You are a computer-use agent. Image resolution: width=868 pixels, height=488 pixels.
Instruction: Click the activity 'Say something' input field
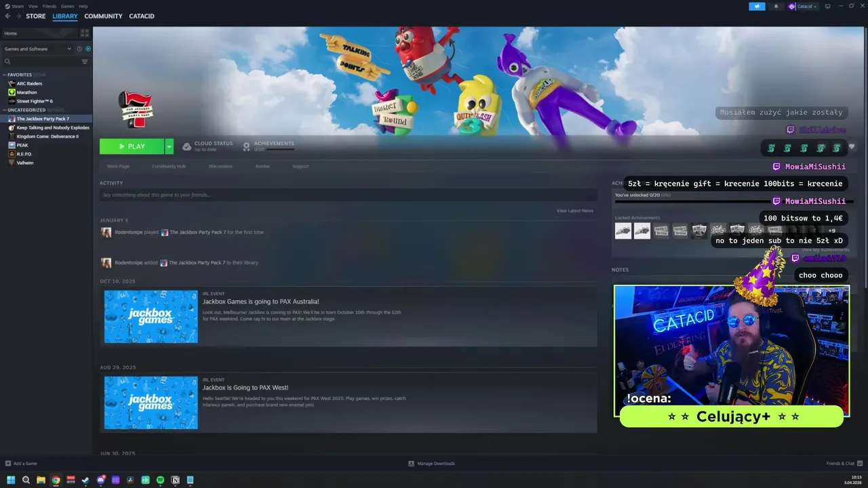(349, 195)
